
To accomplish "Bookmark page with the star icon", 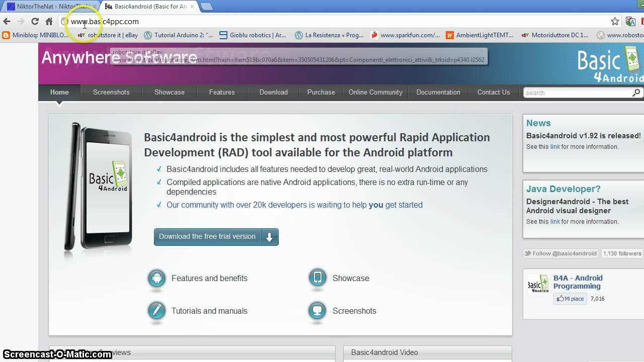I will [615, 22].
